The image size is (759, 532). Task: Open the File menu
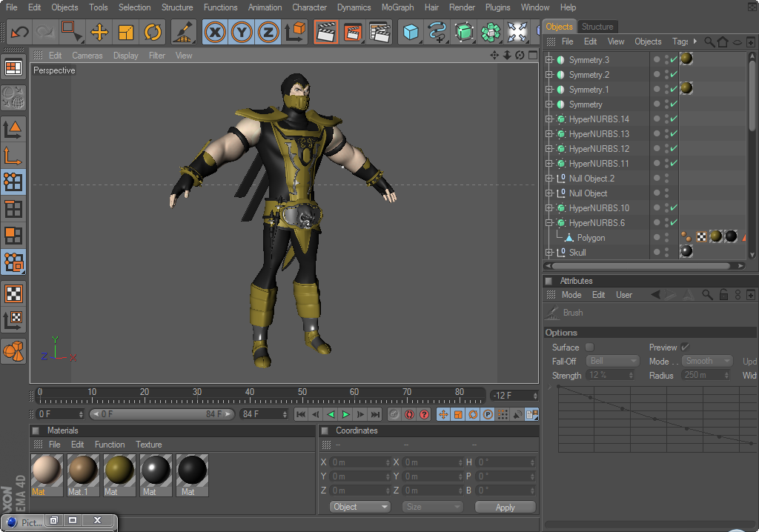[x=12, y=7]
